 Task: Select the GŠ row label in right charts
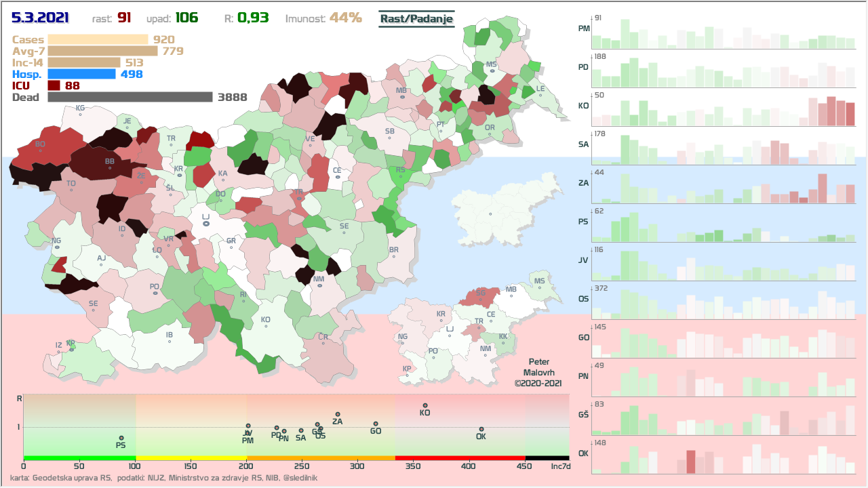[x=583, y=415]
